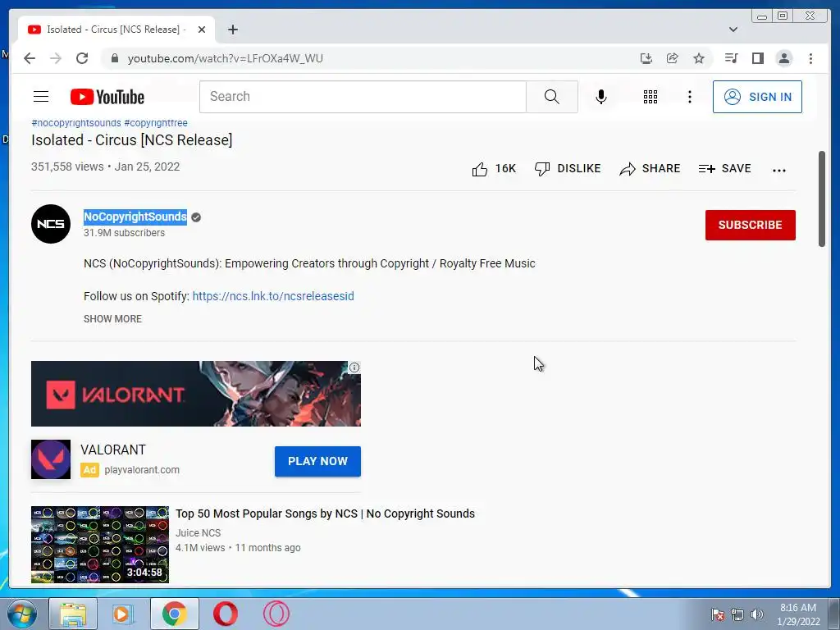Open more actions ellipsis beside SAVE
Screen dimensions: 840x630
(779, 171)
